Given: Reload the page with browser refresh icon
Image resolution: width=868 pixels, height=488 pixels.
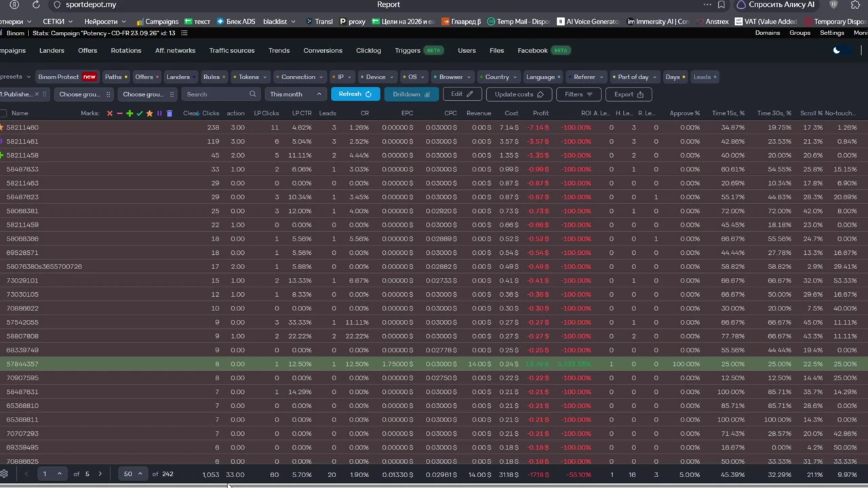Looking at the screenshot, I should pyautogui.click(x=36, y=4).
